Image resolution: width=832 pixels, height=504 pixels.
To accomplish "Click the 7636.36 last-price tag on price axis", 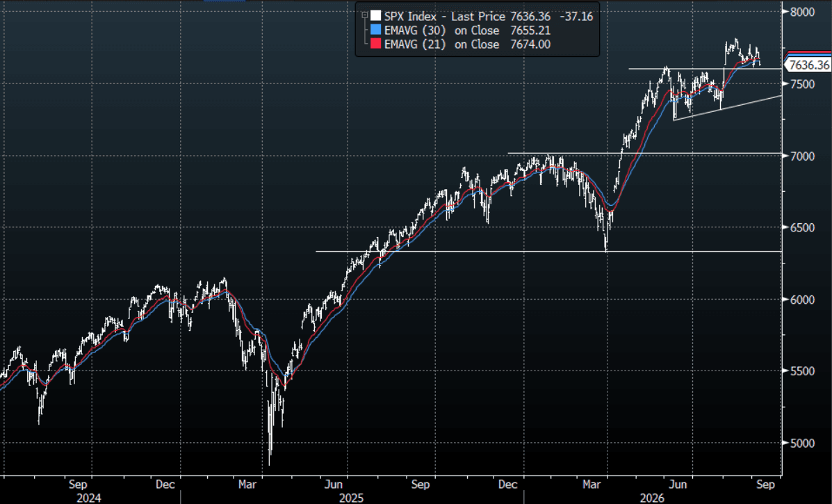I will [x=808, y=65].
